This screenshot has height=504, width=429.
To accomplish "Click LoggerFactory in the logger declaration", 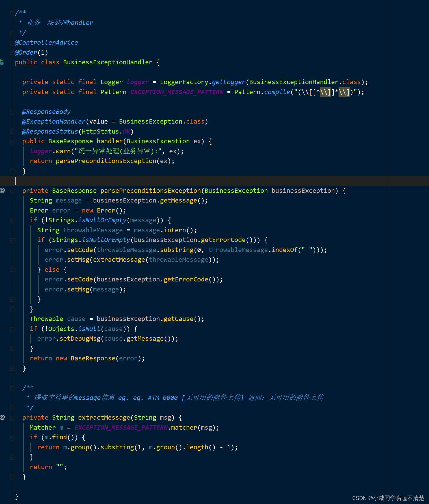I will 184,82.
